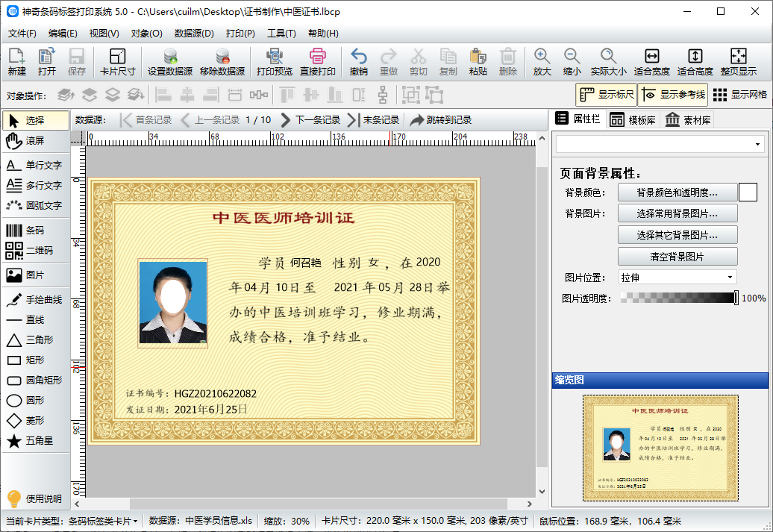Select the 二维码 QR code tool

pos(35,251)
